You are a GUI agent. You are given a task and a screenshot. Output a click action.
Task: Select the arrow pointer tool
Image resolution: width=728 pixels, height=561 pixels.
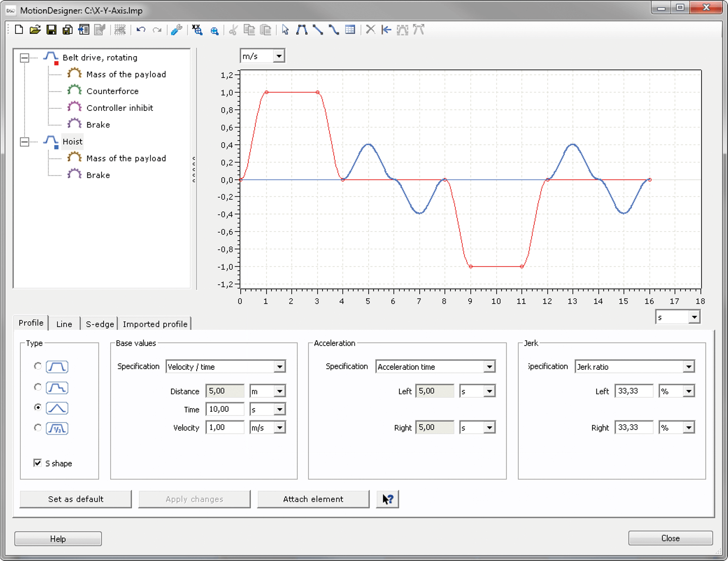pos(285,30)
